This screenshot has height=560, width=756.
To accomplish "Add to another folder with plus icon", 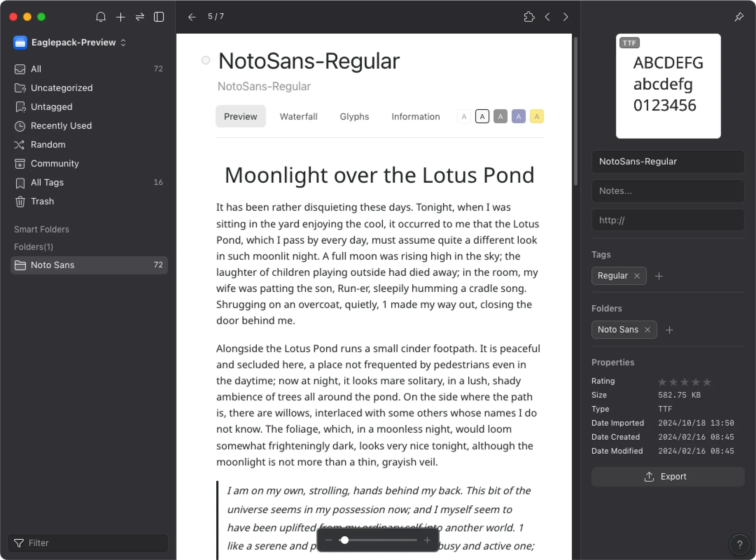I will (x=669, y=330).
